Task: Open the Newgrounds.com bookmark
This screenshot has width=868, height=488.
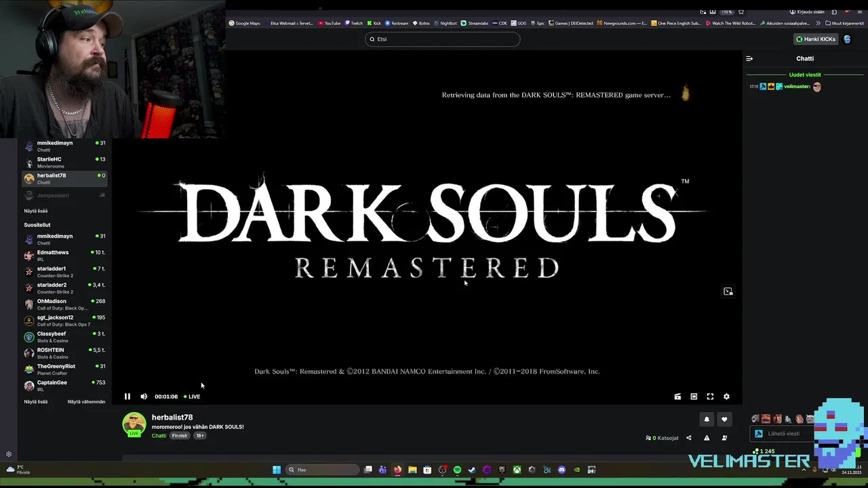Action: [622, 23]
